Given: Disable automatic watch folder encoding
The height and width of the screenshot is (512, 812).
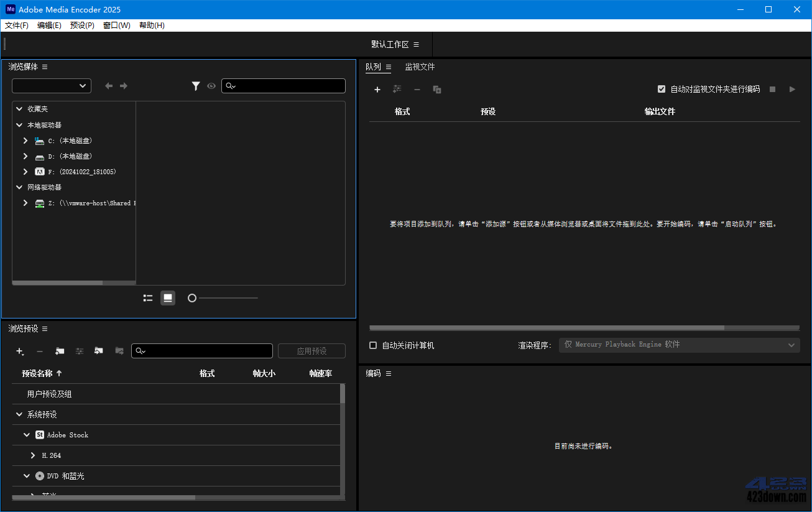Looking at the screenshot, I should pos(662,88).
